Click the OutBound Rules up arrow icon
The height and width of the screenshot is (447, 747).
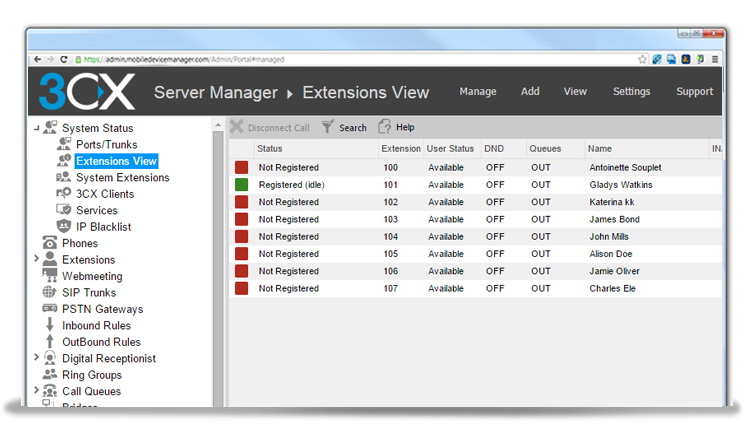click(x=49, y=342)
